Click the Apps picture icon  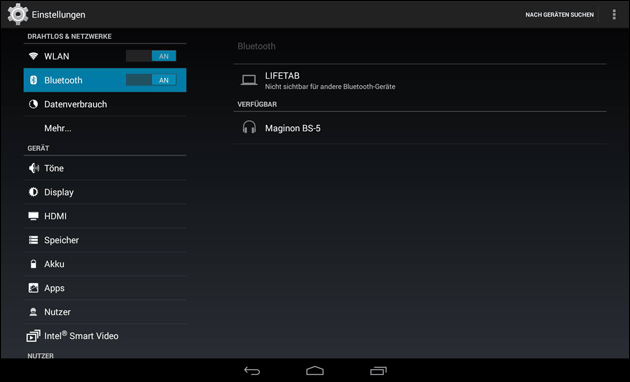point(33,288)
